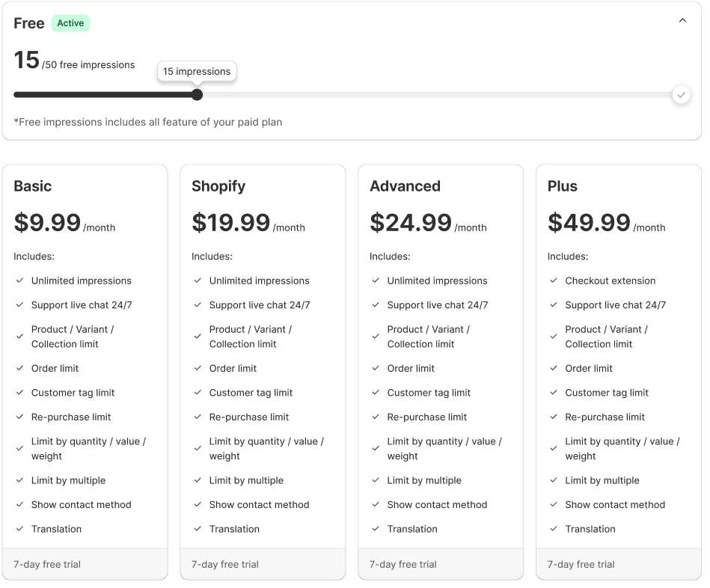Click Product / Variant text in Shopify plan
This screenshot has width=710, height=588.
click(251, 337)
